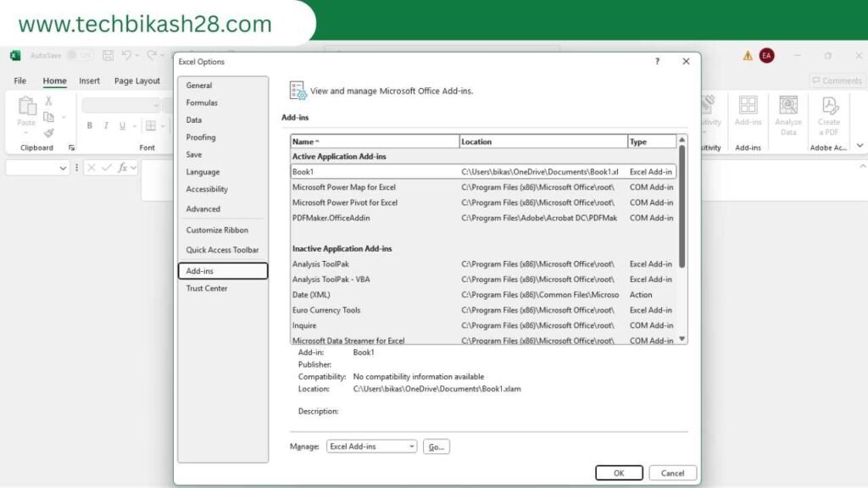Select the Microsoft Power Map for Excel row
Image resolution: width=868 pixels, height=488 pixels.
click(x=483, y=187)
